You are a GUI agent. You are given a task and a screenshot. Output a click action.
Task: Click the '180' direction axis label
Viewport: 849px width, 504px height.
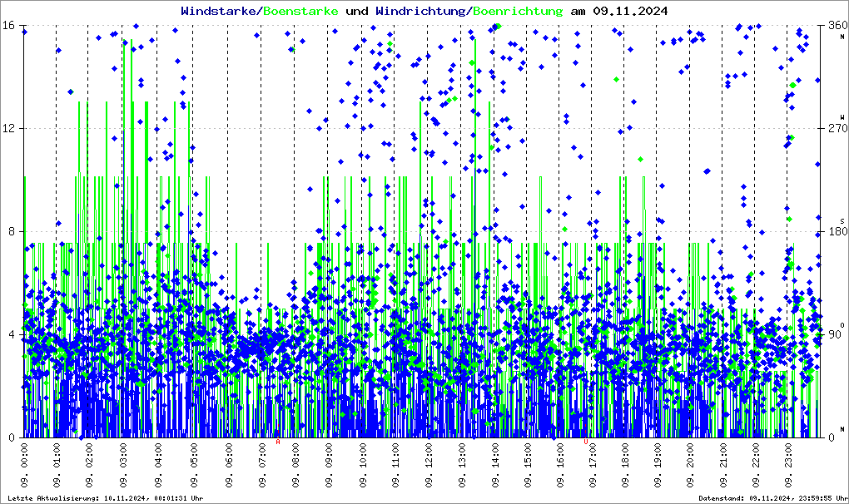tap(837, 231)
